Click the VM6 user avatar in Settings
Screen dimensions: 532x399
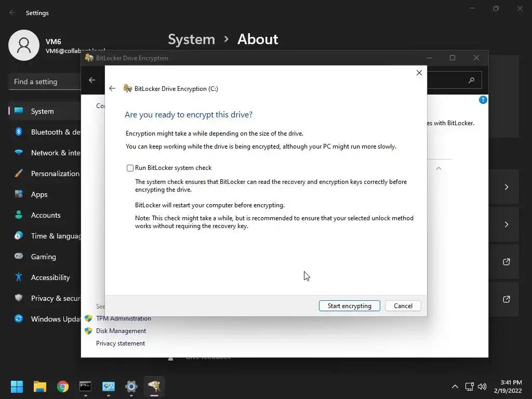(24, 45)
